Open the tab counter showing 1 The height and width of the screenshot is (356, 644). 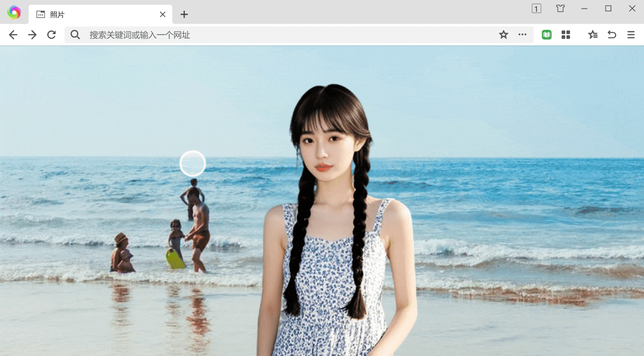pos(536,9)
